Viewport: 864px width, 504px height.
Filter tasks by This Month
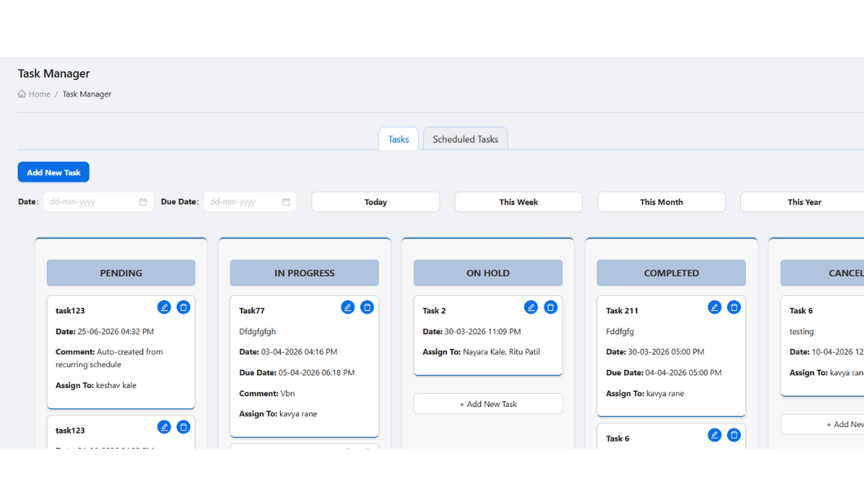click(x=662, y=202)
